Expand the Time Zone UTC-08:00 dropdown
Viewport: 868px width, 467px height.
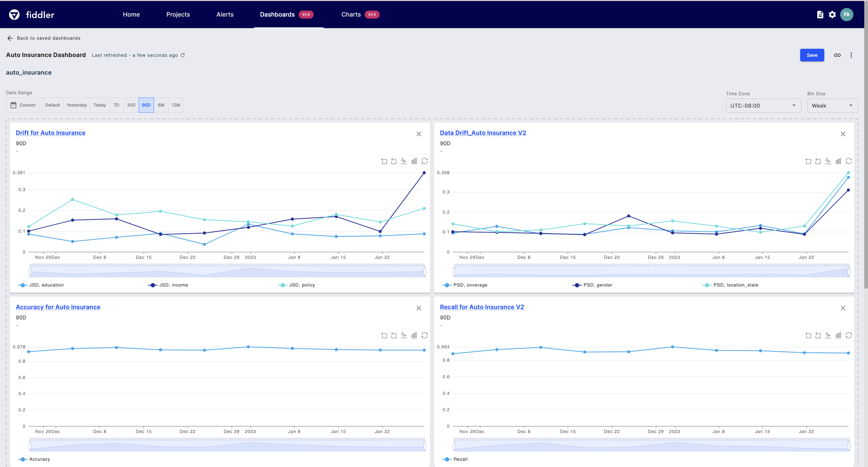point(763,106)
